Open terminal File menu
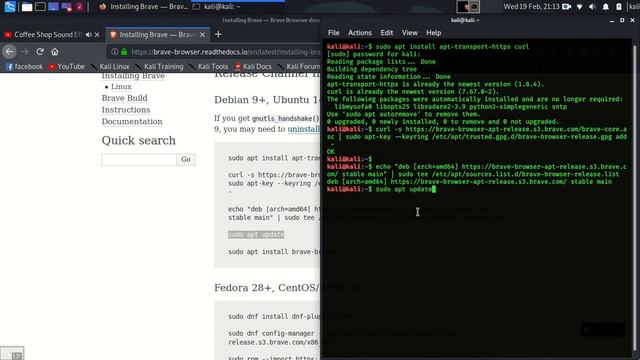 coord(333,33)
